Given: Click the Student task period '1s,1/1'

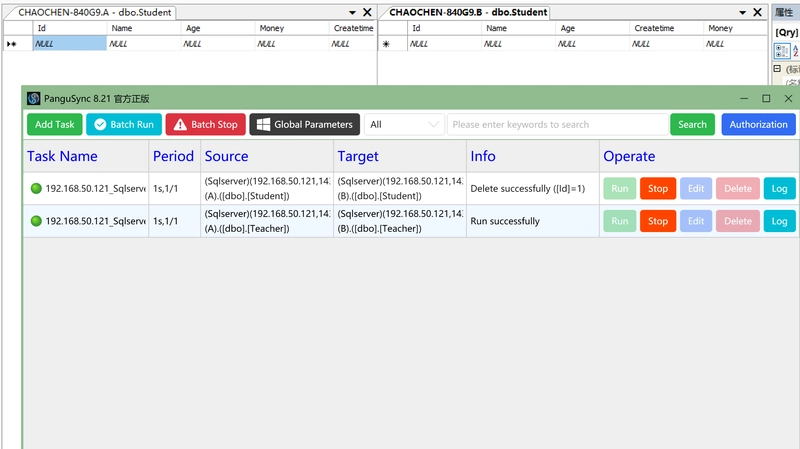Looking at the screenshot, I should click(x=166, y=189).
